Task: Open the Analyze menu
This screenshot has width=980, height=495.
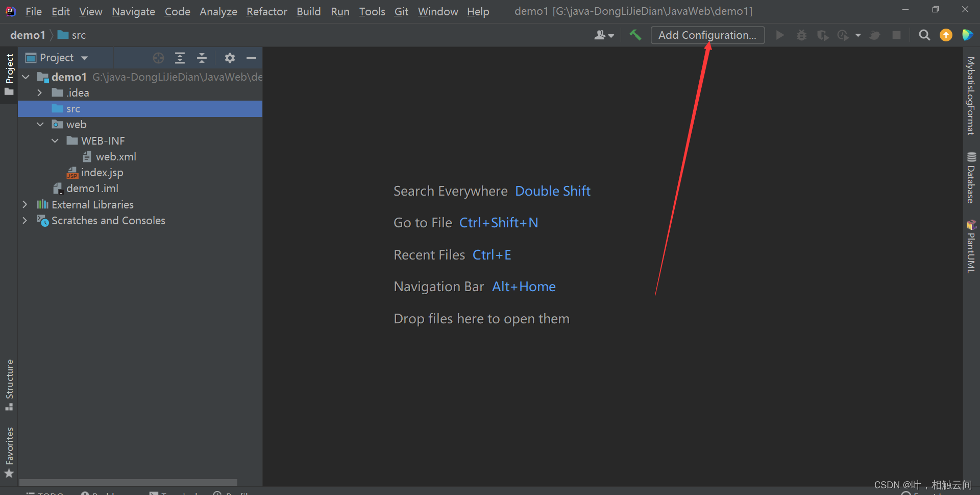Action: coord(218,11)
